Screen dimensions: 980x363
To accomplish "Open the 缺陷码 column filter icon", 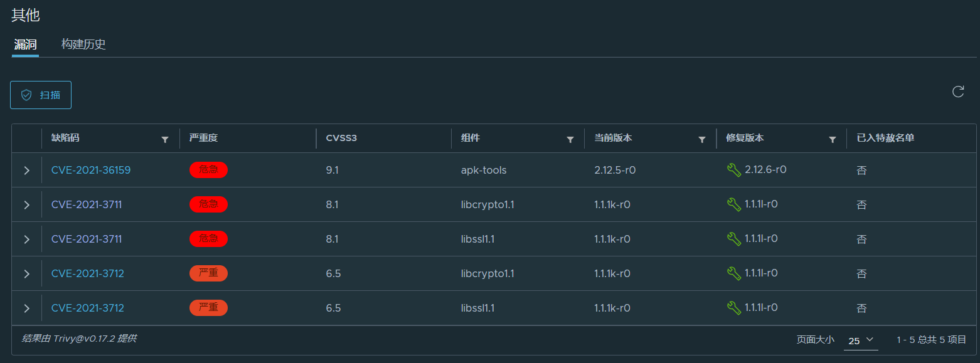I will click(x=165, y=139).
